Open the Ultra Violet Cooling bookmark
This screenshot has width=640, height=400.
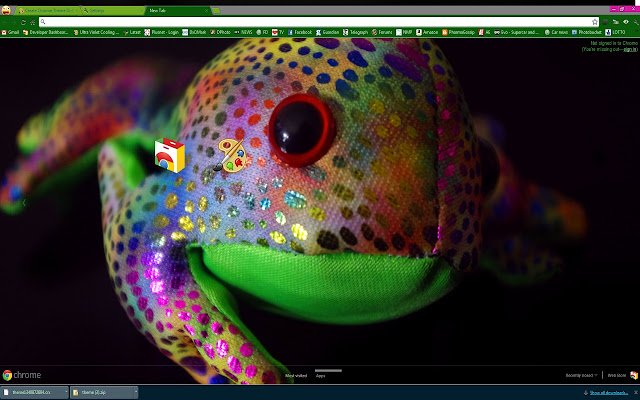click(x=96, y=32)
